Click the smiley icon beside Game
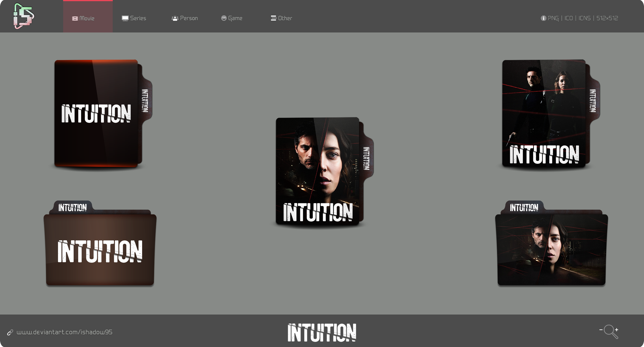 pos(224,18)
